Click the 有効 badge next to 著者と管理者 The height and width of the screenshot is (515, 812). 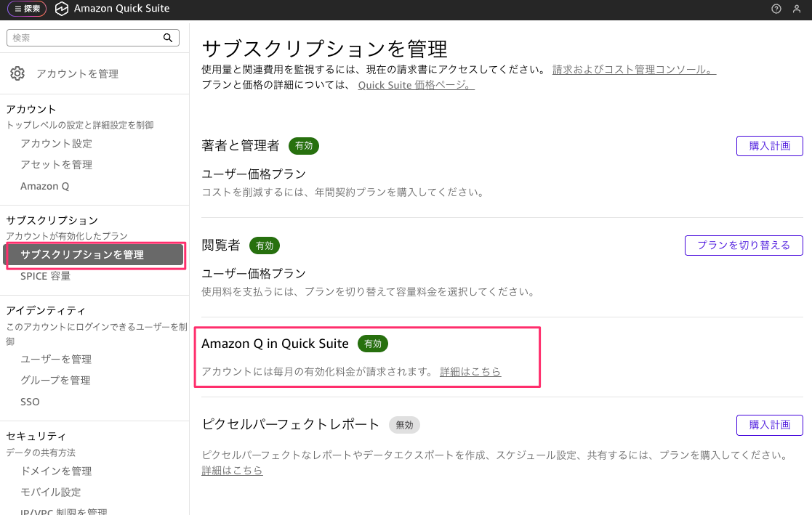pyautogui.click(x=304, y=146)
